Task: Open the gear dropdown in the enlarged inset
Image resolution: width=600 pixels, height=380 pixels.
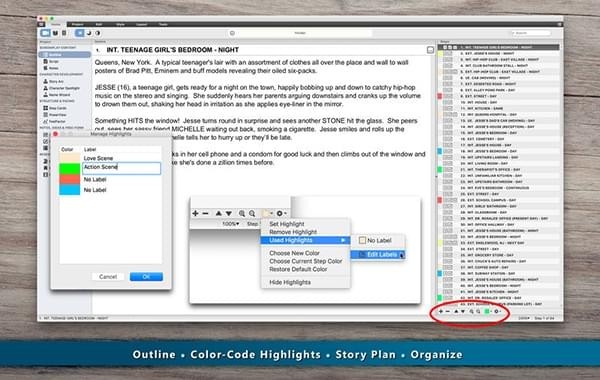Action: point(281,213)
